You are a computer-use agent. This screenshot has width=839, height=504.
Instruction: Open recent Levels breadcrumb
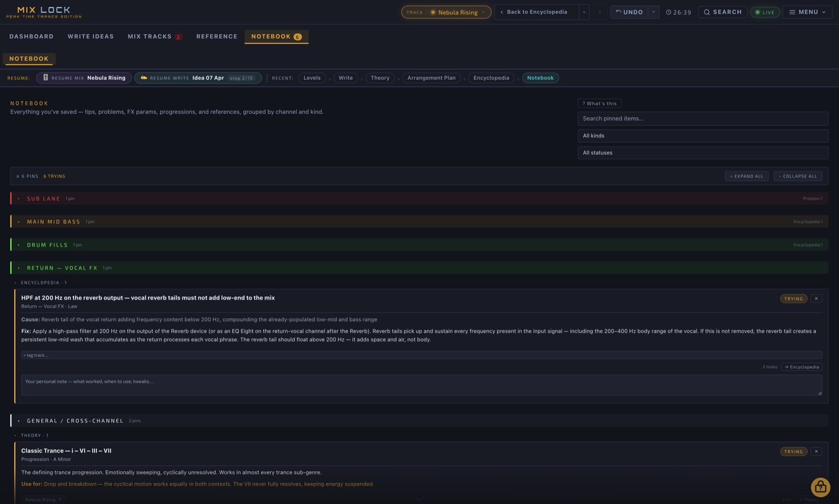click(x=312, y=78)
